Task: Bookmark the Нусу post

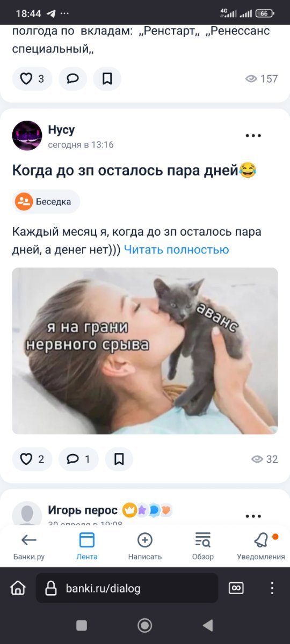Action: tap(119, 459)
